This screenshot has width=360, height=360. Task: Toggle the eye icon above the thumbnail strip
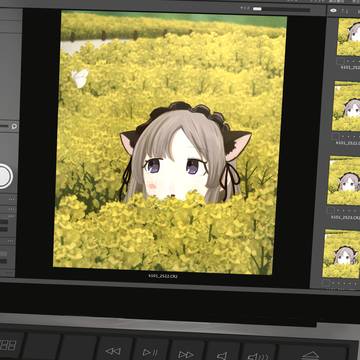pyautogui.click(x=333, y=11)
